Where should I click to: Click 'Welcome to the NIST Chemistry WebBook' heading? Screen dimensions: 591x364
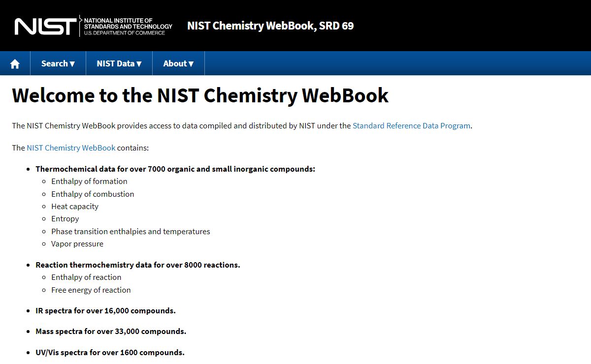tap(200, 95)
